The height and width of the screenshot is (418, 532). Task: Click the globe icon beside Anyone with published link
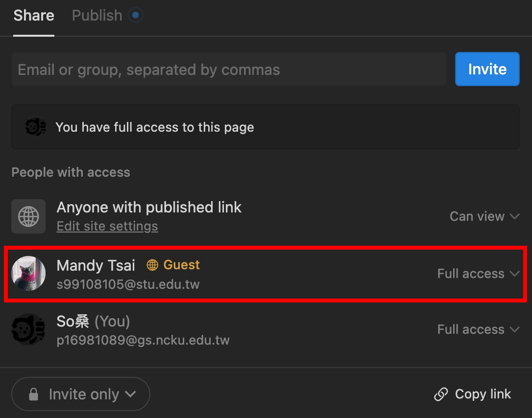[28, 216]
